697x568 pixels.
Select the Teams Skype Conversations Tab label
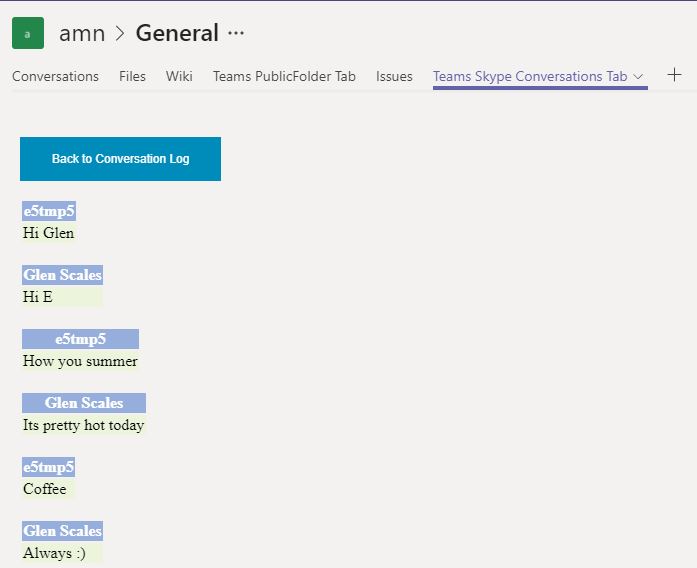click(530, 76)
